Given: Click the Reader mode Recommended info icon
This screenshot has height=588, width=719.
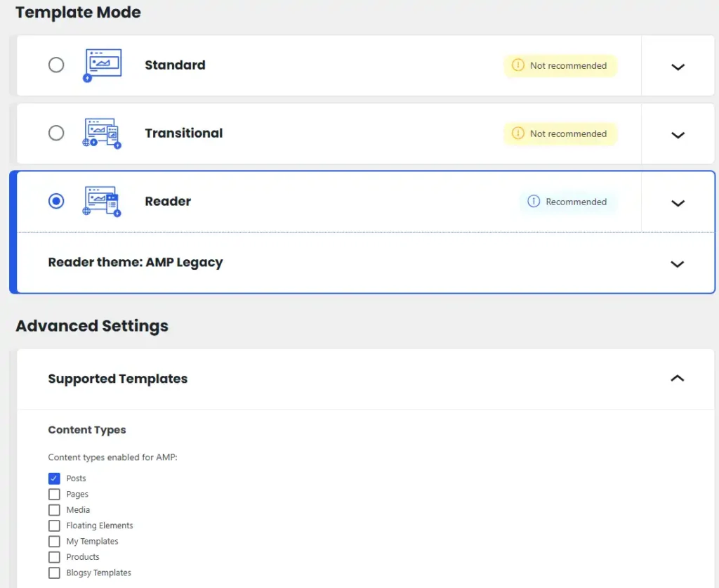Looking at the screenshot, I should pos(534,202).
